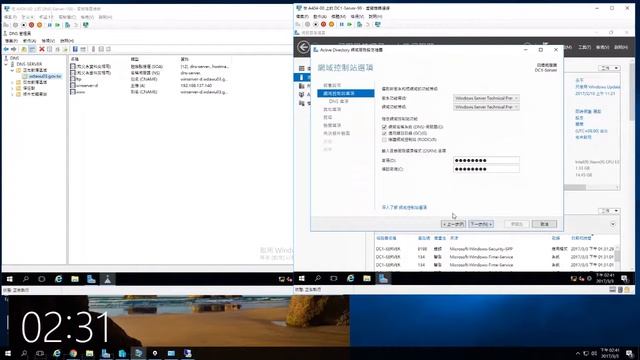This screenshot has height=360, width=640.
Task: Click Checkpoint icon in DC1-Server VM toolbar
Action: point(359,24)
